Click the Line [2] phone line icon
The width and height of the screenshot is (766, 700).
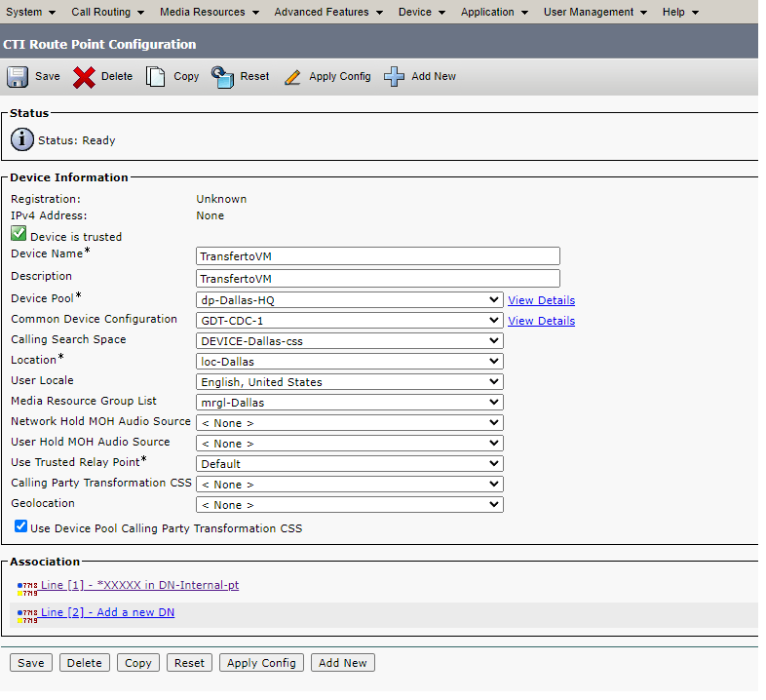coord(27,616)
